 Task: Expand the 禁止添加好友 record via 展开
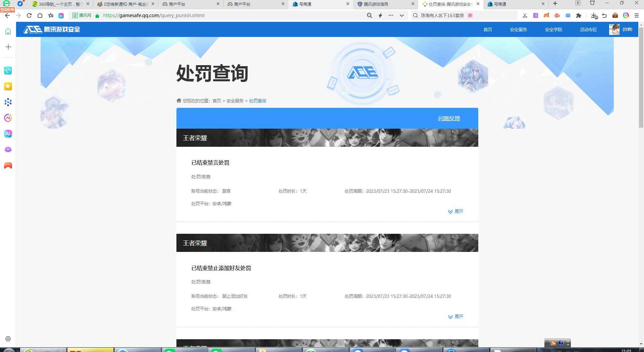pyautogui.click(x=455, y=316)
